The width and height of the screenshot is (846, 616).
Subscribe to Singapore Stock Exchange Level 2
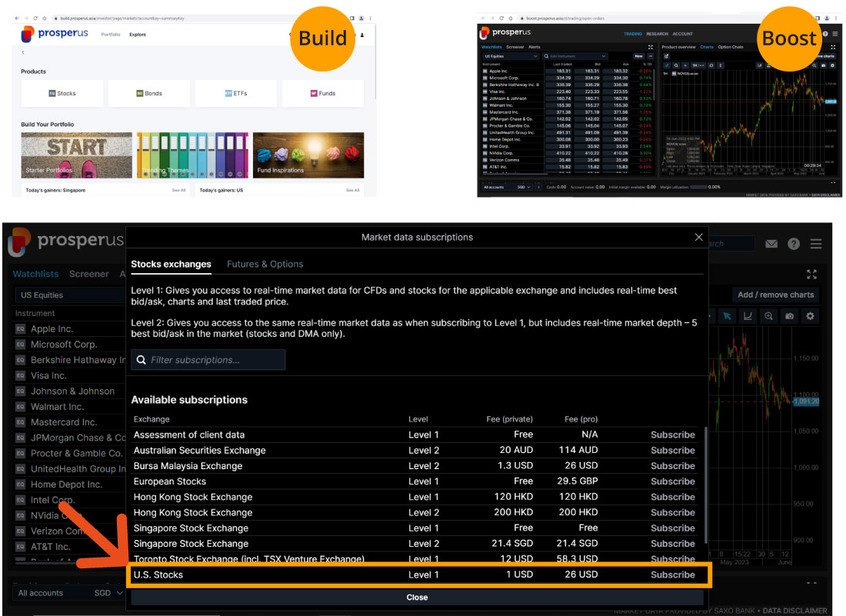[673, 544]
